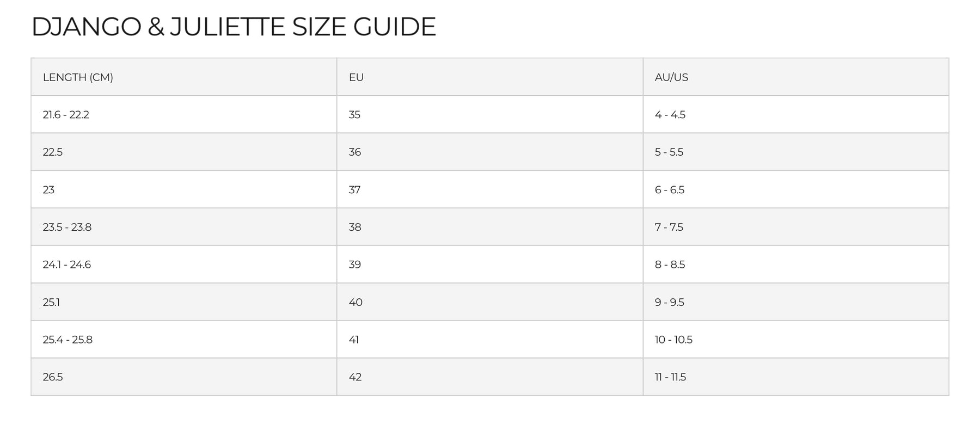Select EU size 37 cell

coord(354,190)
